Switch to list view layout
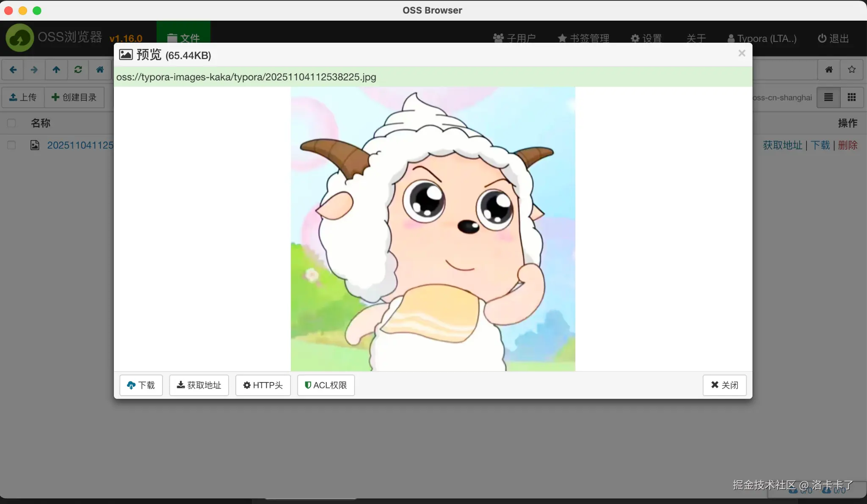 pos(828,97)
